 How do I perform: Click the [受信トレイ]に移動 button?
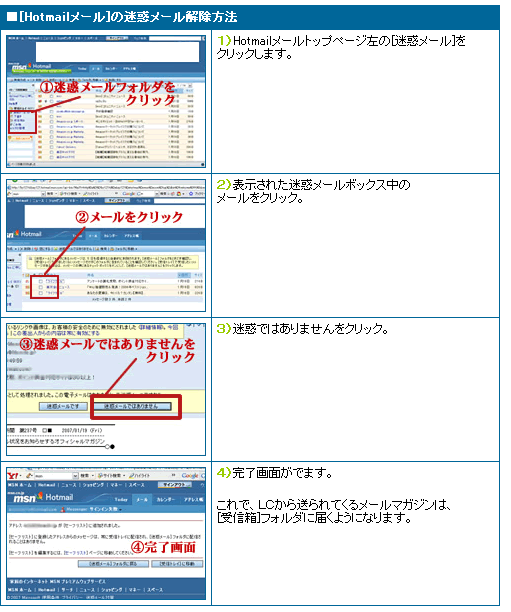tap(177, 564)
